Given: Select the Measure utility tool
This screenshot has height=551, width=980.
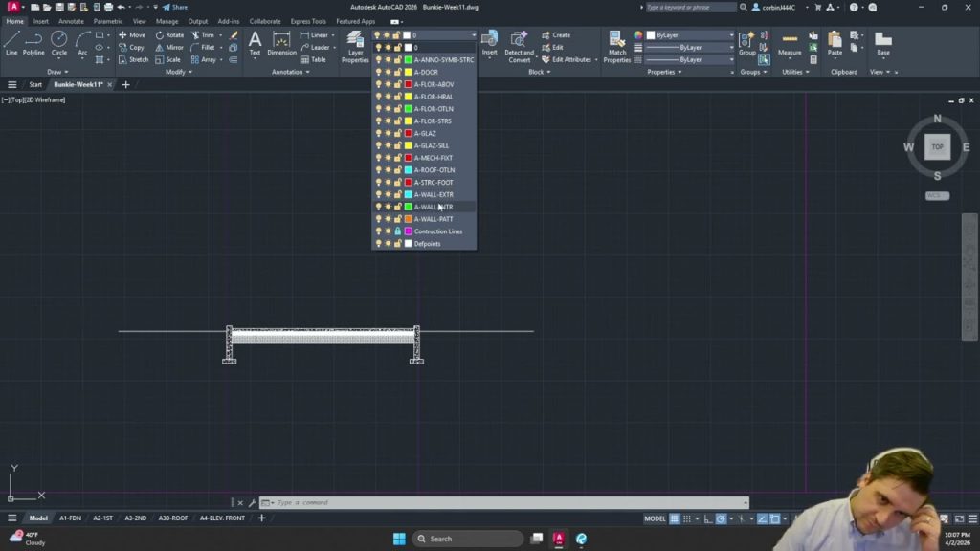Looking at the screenshot, I should pyautogui.click(x=790, y=43).
